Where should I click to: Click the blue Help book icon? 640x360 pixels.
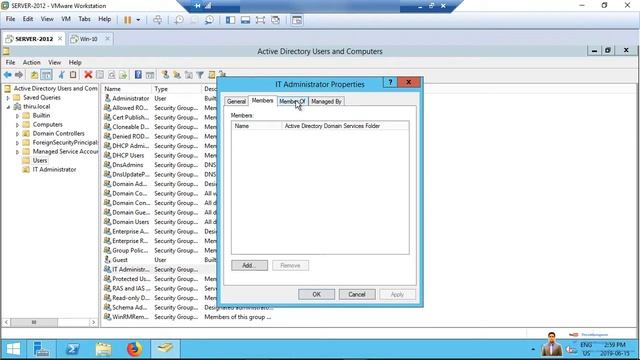[138, 75]
